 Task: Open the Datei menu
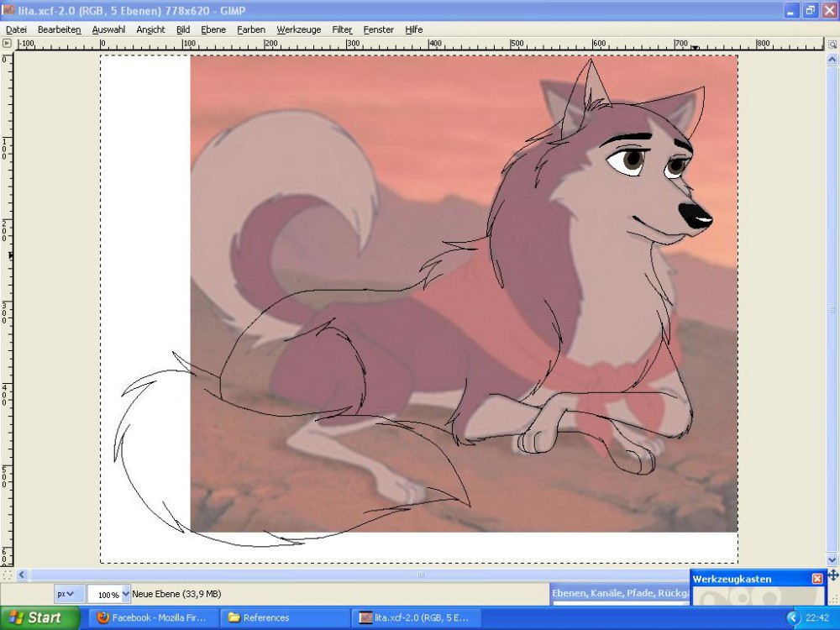coord(16,29)
